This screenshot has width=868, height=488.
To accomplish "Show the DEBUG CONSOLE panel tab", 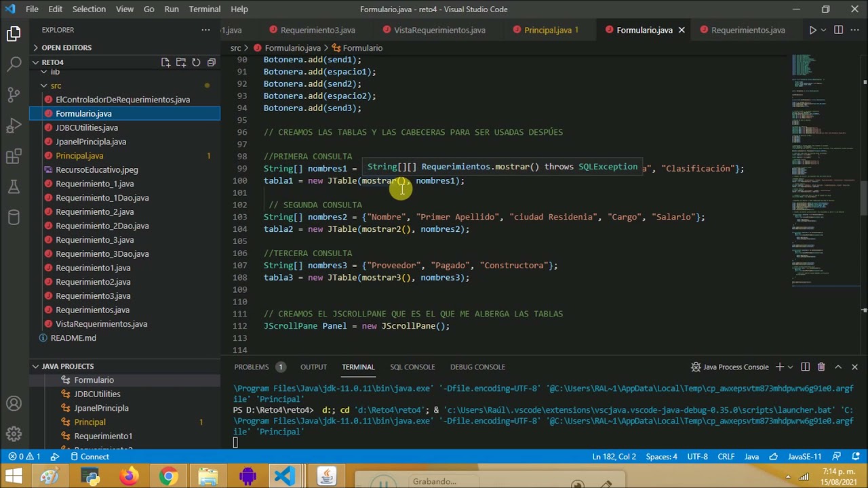I will coord(477,367).
